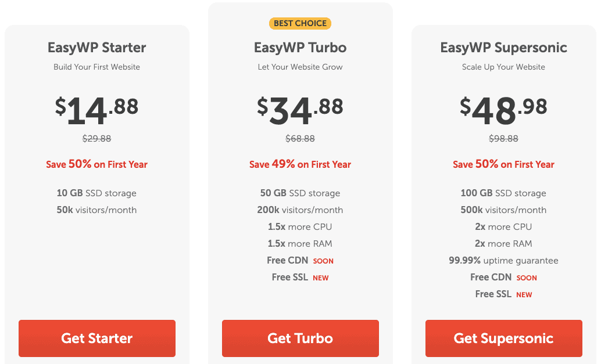This screenshot has width=601, height=364.
Task: Click the Save 49% on First Year text
Action: pos(300,164)
